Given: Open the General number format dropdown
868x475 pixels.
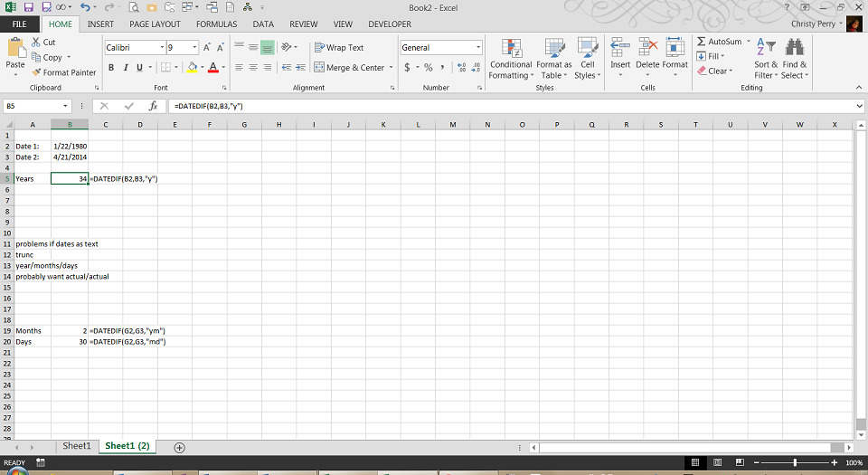Looking at the screenshot, I should [x=478, y=48].
